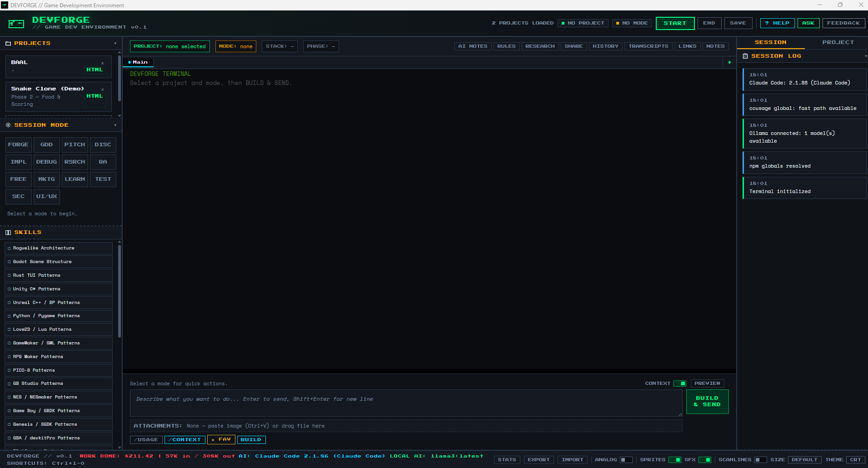Screen dimensions: 868x468
Task: Click the panel icon beside SKILLS header
Action: (x=8, y=232)
